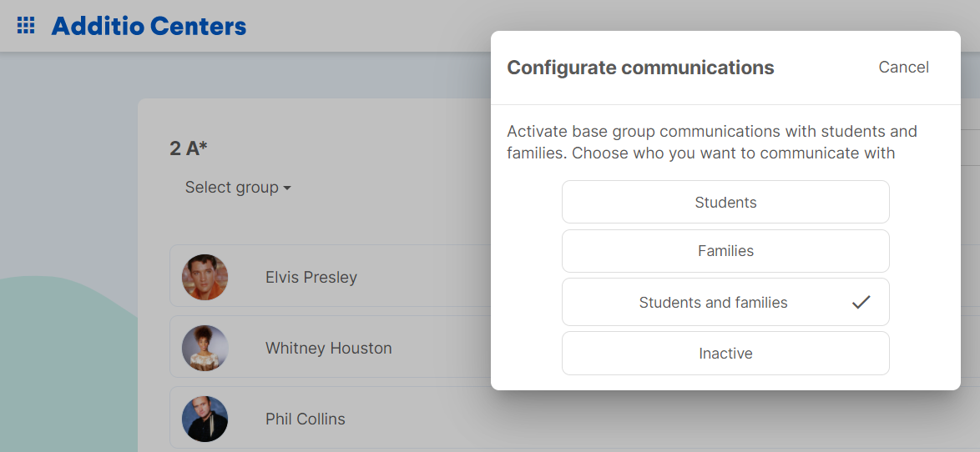Click the checkmark beside Students and families
The image size is (980, 452).
(x=861, y=302)
